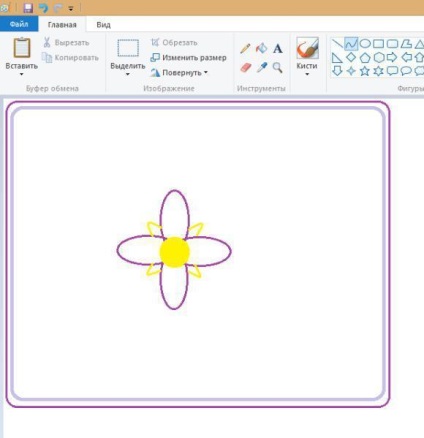424x438 pixels.
Task: Switch to the Вид tab
Action: coord(103,25)
